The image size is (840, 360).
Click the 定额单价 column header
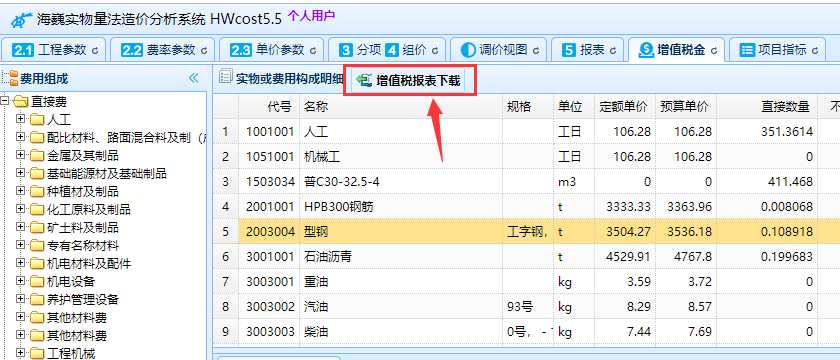coord(625,107)
